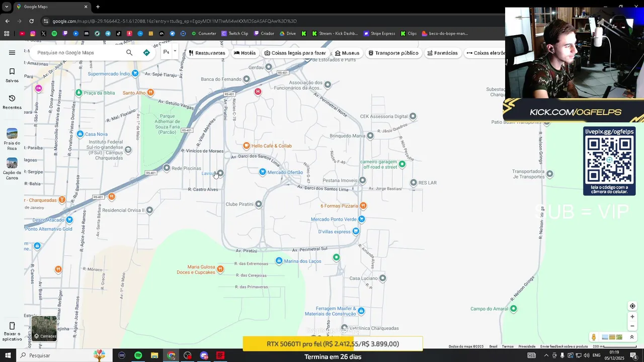Select the Transporte público chip
Screen dimensions: 644x362
click(393, 53)
